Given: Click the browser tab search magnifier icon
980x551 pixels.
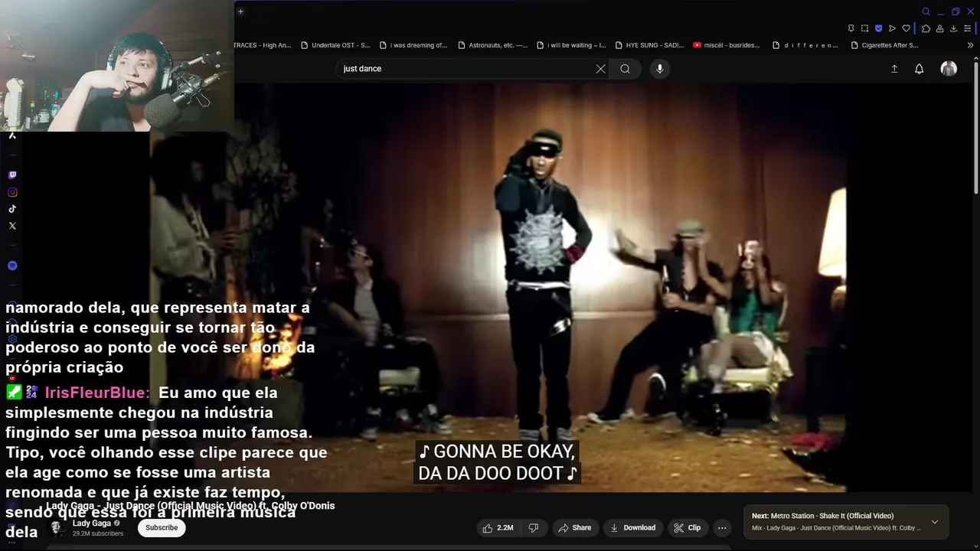Looking at the screenshot, I should click(926, 11).
